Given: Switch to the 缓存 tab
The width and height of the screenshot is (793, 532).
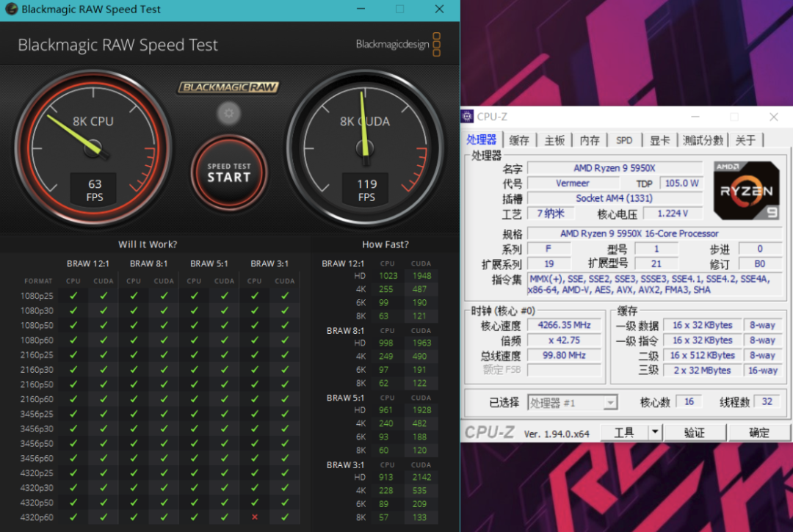Looking at the screenshot, I should coord(519,140).
